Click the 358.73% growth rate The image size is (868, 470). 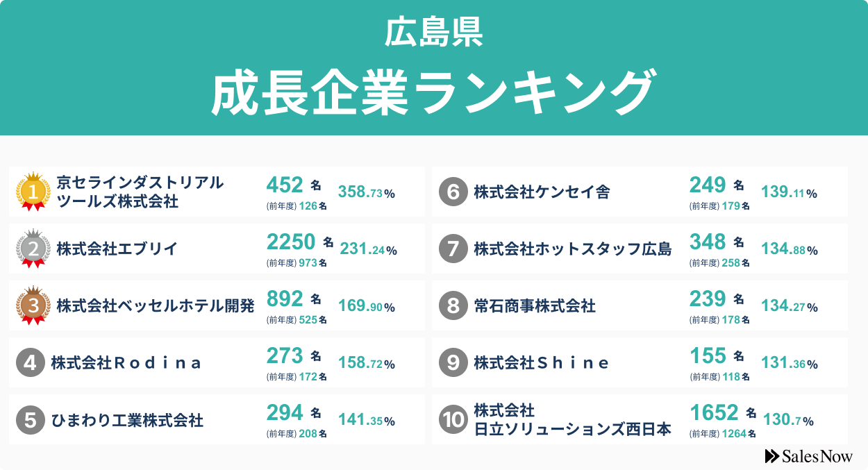(x=366, y=192)
